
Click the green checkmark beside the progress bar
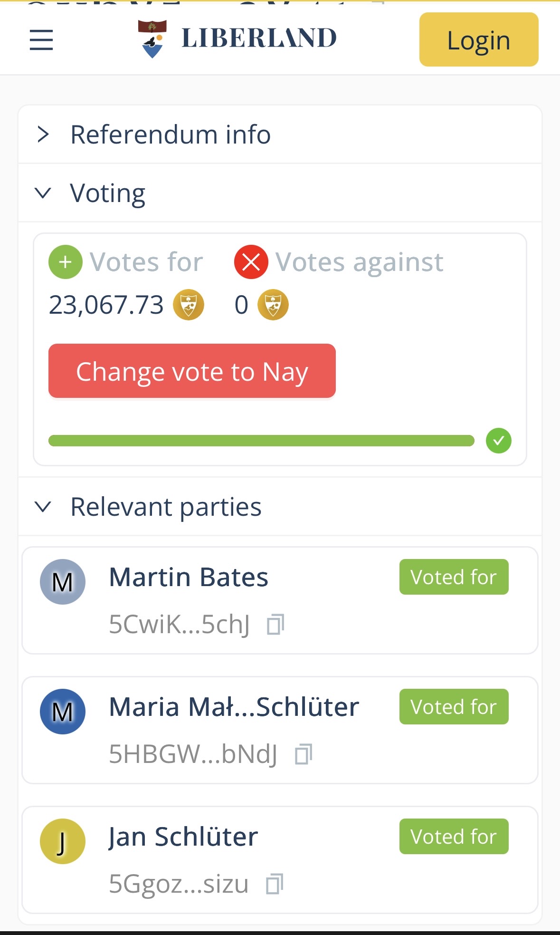(498, 441)
